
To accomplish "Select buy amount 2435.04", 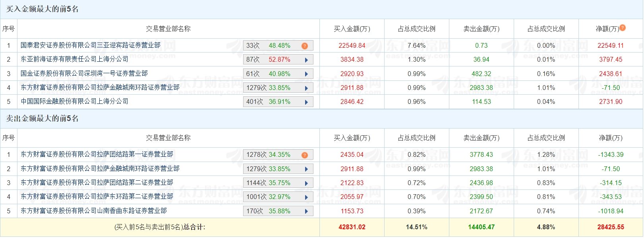I will tap(352, 154).
